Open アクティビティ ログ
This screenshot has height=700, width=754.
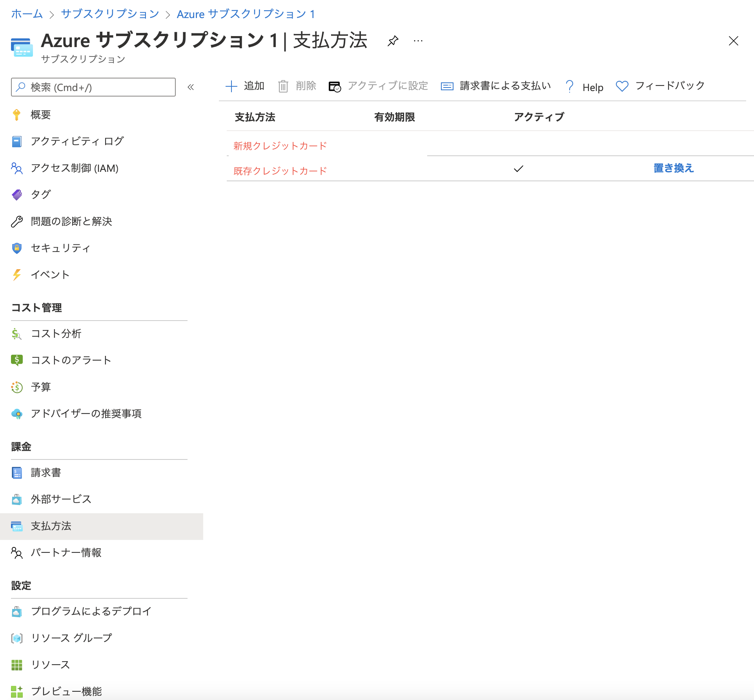(77, 141)
